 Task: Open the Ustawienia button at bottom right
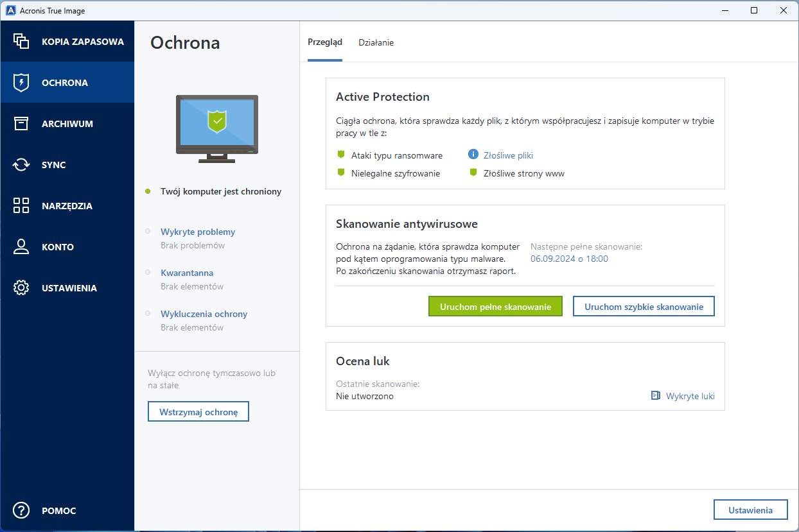(x=750, y=510)
